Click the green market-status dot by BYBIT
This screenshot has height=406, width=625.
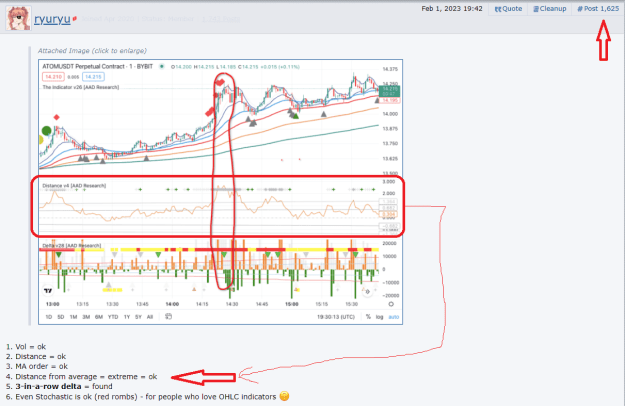162,67
